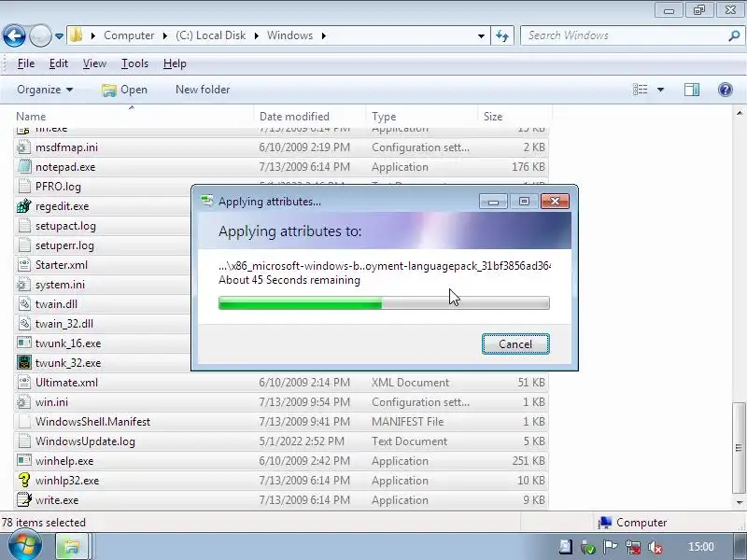The image size is (747, 560).
Task: Open the Edit menu
Action: pyautogui.click(x=59, y=63)
